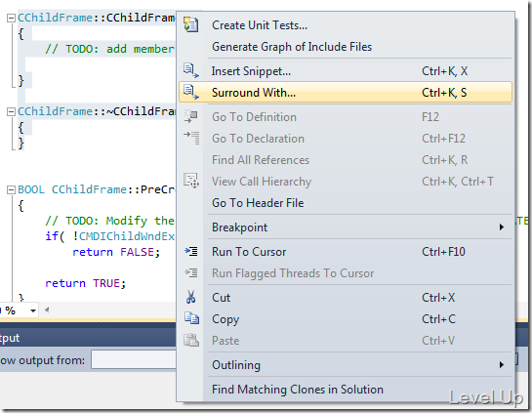Click the Insert Snippet icon

[x=191, y=70]
